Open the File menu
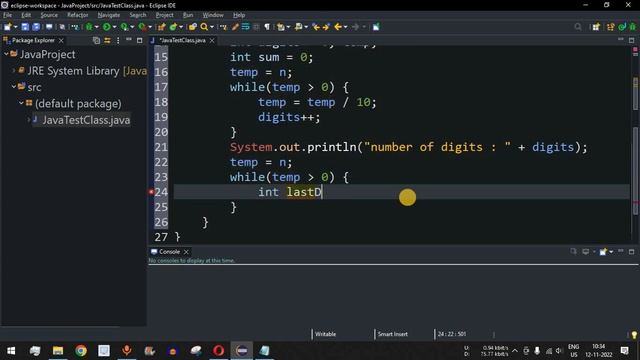The height and width of the screenshot is (360, 640). pos(7,15)
